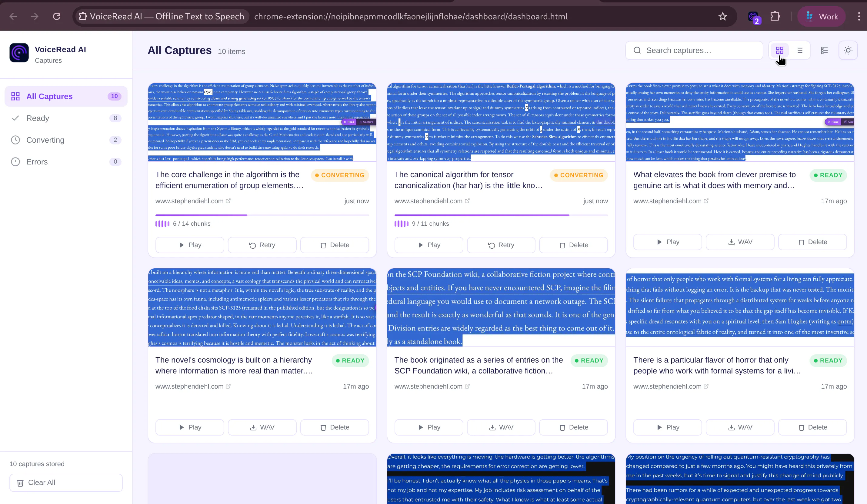The image size is (867, 504).
Task: Open stephendiehl.com link on 'core challenge' card
Action: pyautogui.click(x=193, y=201)
